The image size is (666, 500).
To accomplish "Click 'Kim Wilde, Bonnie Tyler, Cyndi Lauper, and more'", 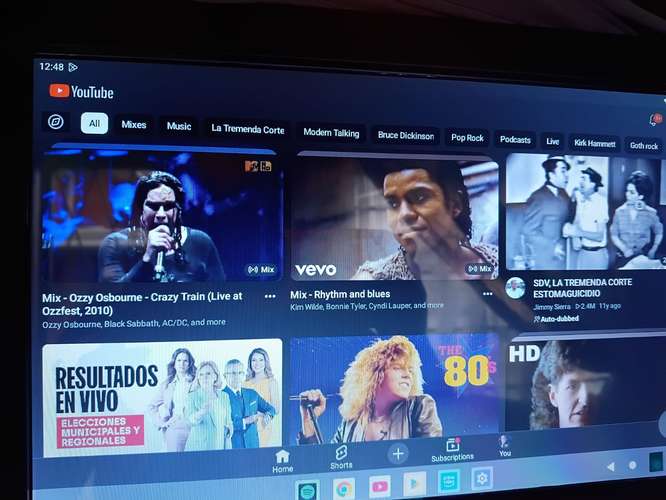I will click(367, 306).
